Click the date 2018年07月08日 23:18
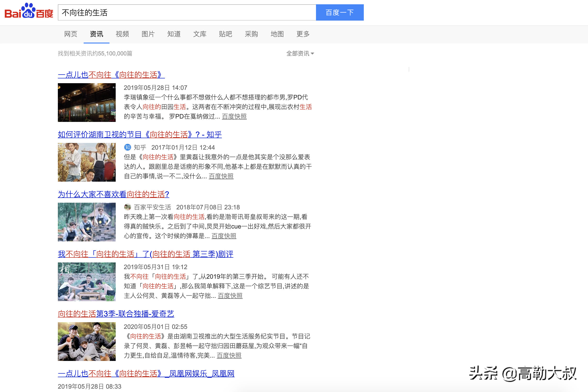The height and width of the screenshot is (392, 588). coord(208,207)
